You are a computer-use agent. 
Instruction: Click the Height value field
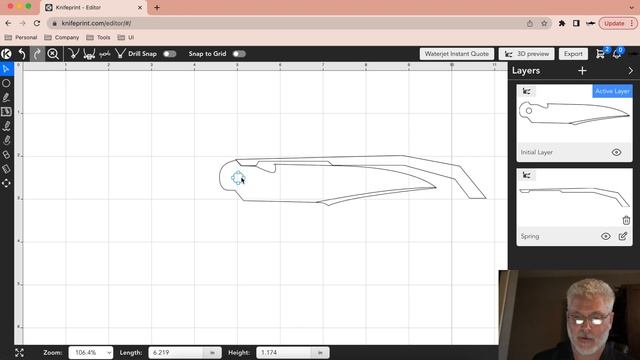(x=284, y=353)
